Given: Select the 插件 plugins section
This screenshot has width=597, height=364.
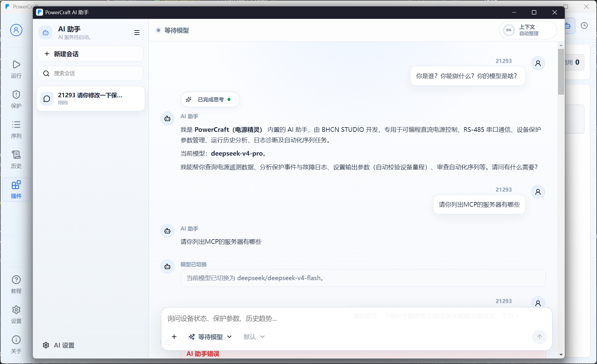Looking at the screenshot, I should [16, 190].
